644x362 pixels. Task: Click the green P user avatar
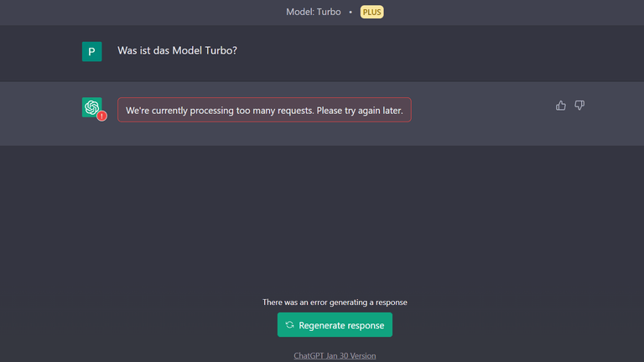point(91,51)
